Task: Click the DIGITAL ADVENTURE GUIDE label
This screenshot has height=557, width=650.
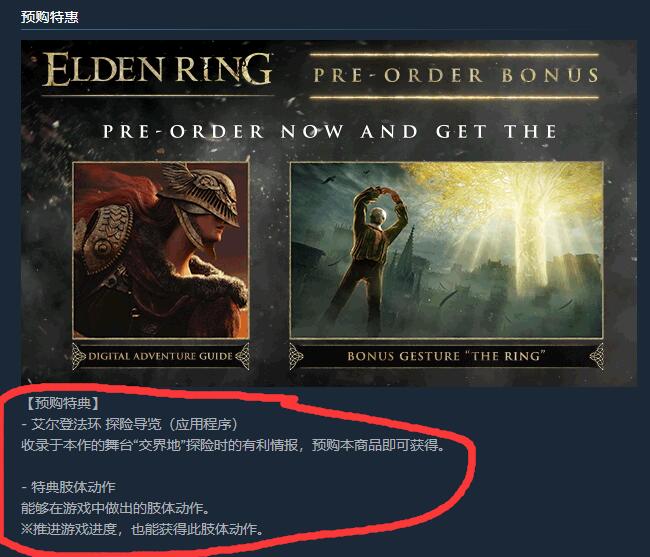Action: [x=160, y=356]
